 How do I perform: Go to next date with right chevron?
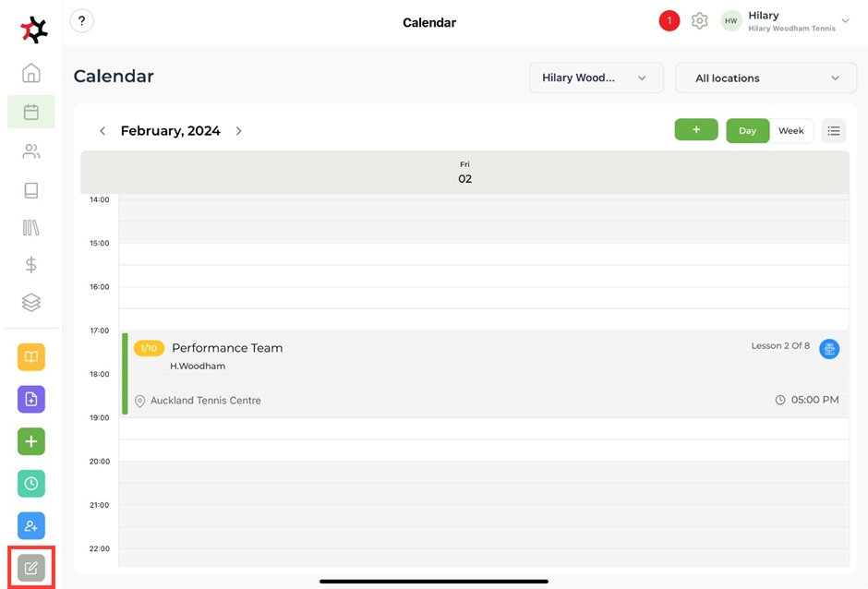[x=239, y=131]
